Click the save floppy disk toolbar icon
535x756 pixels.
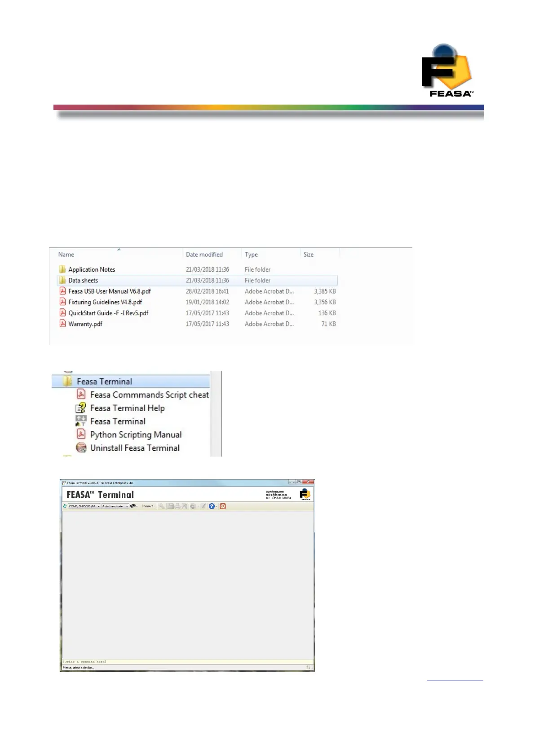point(171,506)
